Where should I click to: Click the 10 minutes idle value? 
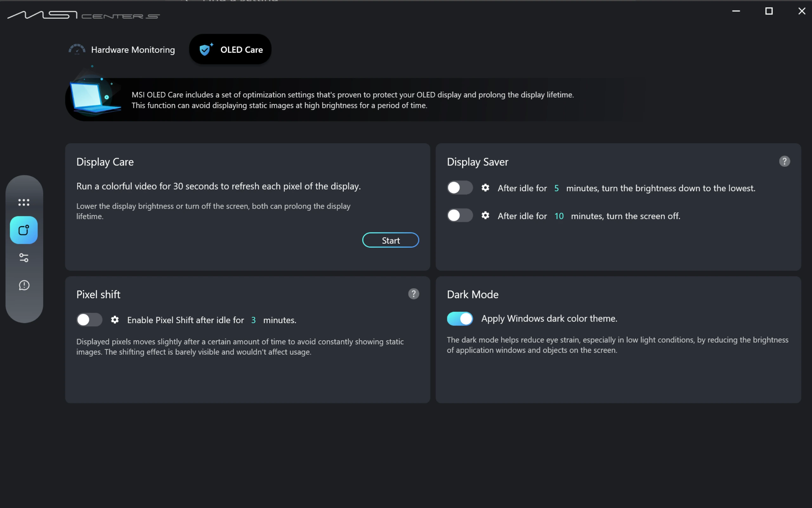(559, 216)
